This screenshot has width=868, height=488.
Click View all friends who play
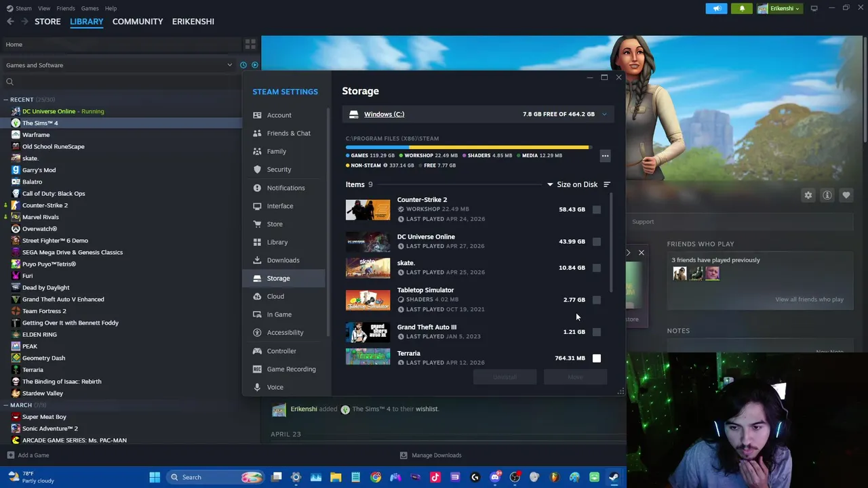[809, 300]
